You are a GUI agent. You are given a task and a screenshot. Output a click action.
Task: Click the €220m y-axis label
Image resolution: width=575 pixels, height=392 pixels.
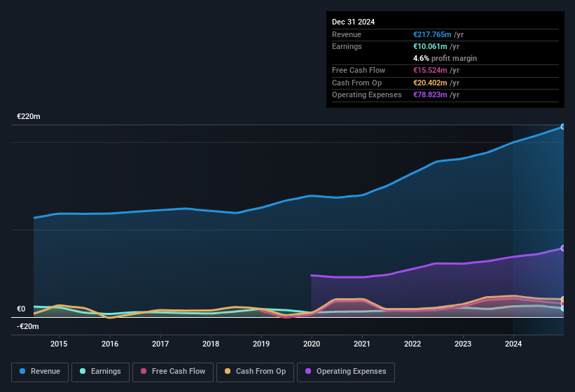tap(29, 116)
